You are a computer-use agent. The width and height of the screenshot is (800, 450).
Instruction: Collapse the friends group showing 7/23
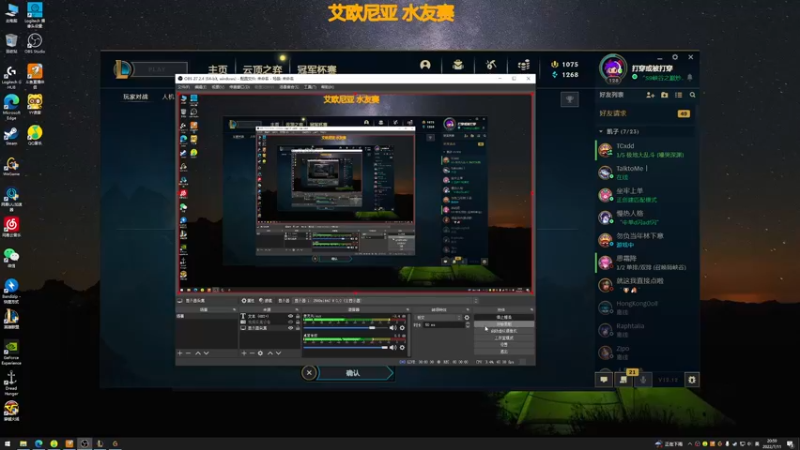coord(601,132)
